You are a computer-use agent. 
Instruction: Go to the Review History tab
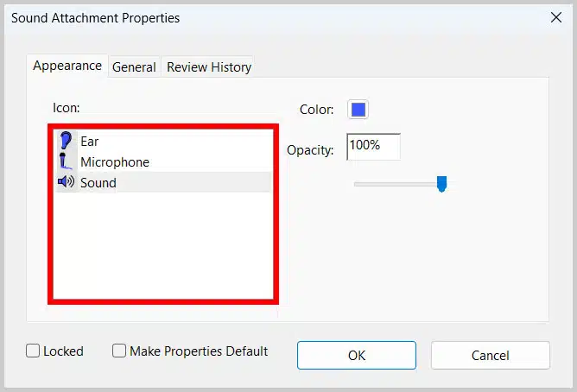(209, 66)
